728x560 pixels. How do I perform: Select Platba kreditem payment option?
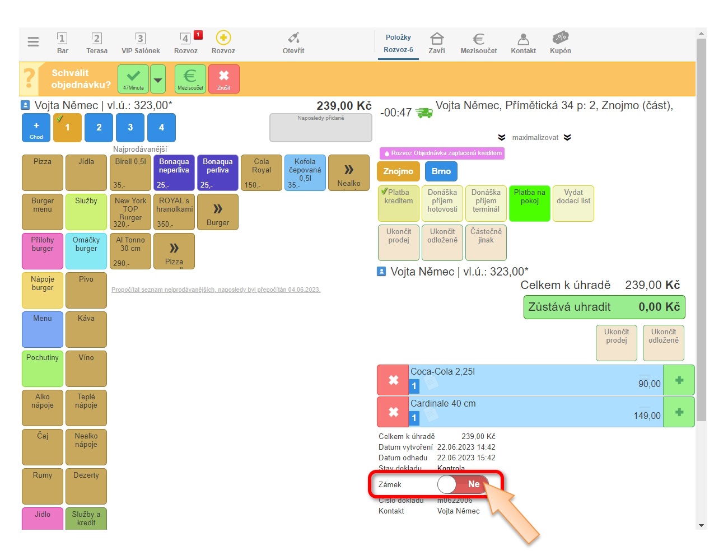click(398, 203)
